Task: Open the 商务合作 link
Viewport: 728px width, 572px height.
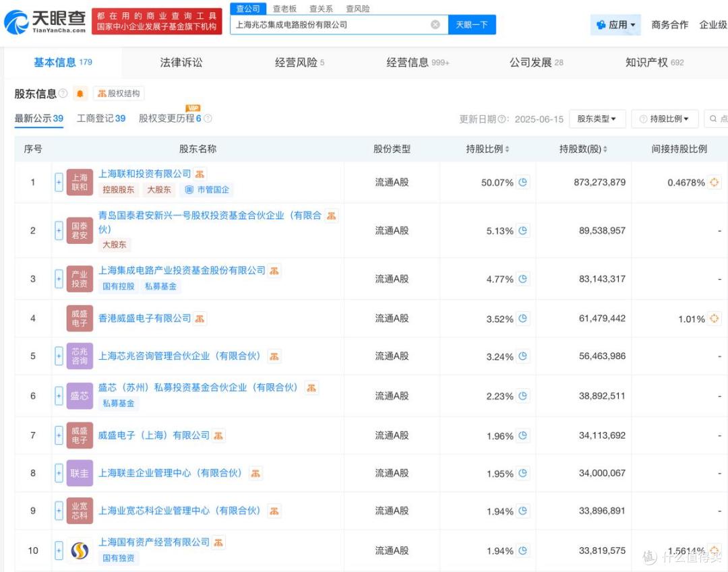Action: click(x=669, y=25)
